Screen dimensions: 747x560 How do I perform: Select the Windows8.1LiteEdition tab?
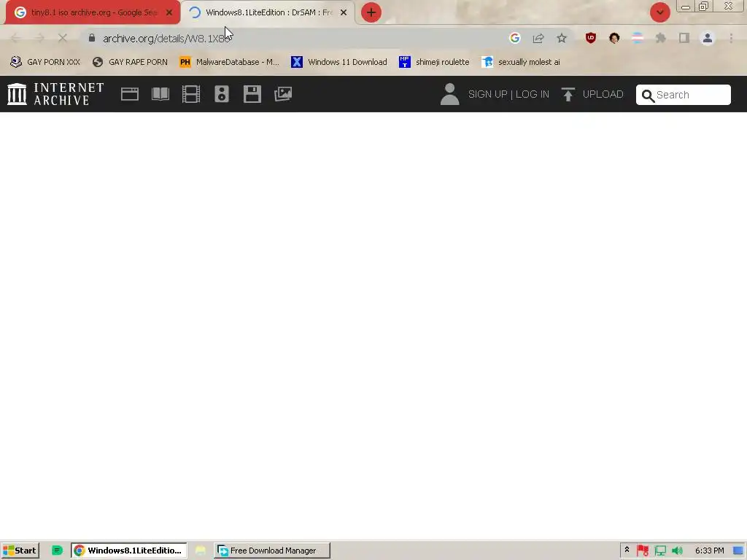pos(268,12)
